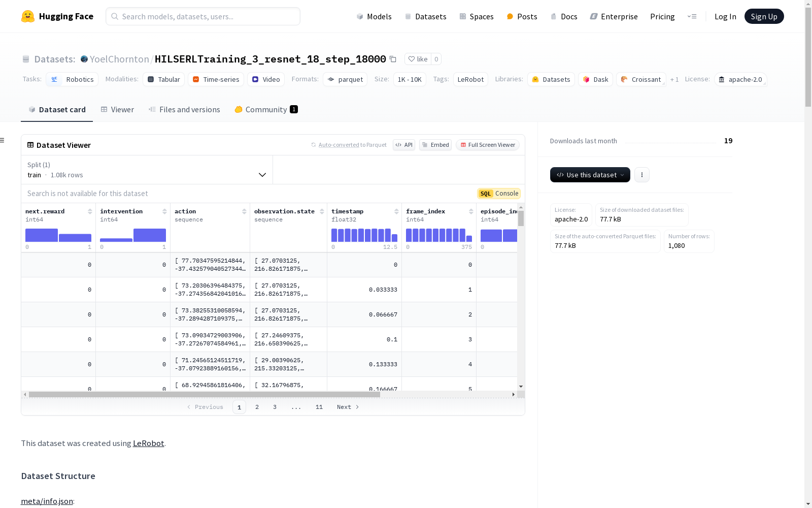Click the Embed button
The width and height of the screenshot is (812, 508).
[x=435, y=145]
